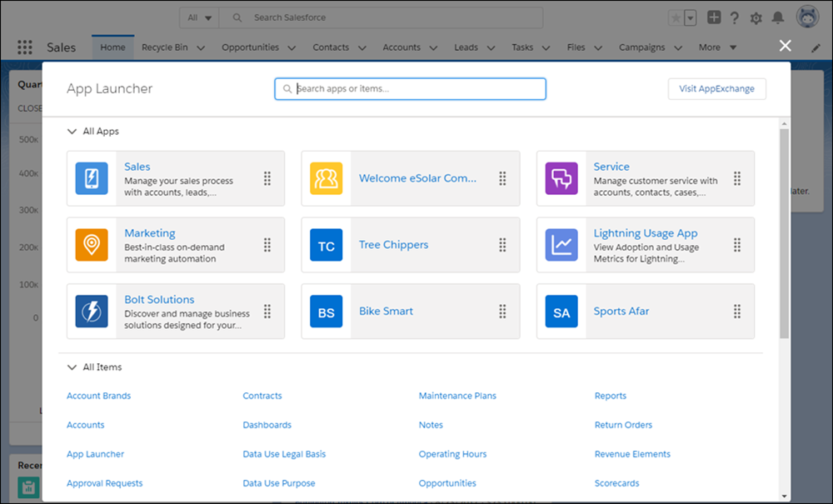
Task: Open the App Launcher waffle icon
Action: coord(24,47)
